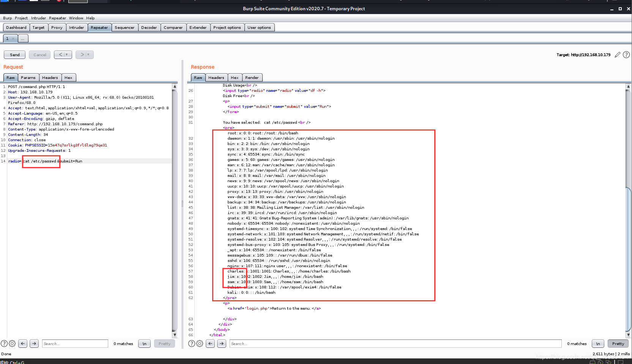Open help icon next to target
The image size is (632, 364).
(626, 55)
